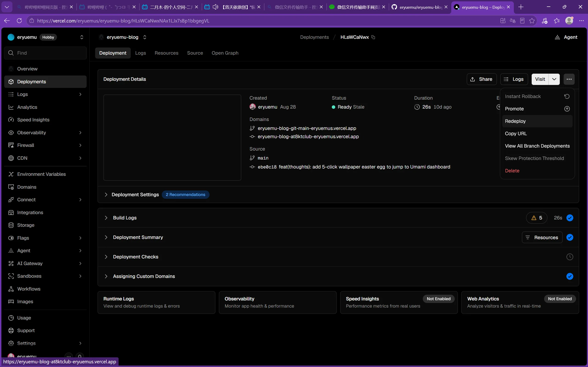
Task: Open Environment Variables in sidebar
Action: [x=45, y=174]
